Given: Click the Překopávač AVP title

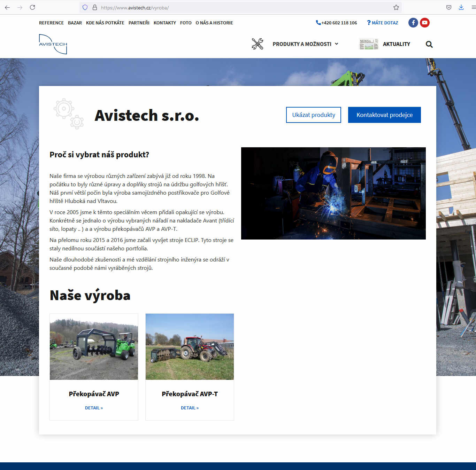Looking at the screenshot, I should click(94, 394).
